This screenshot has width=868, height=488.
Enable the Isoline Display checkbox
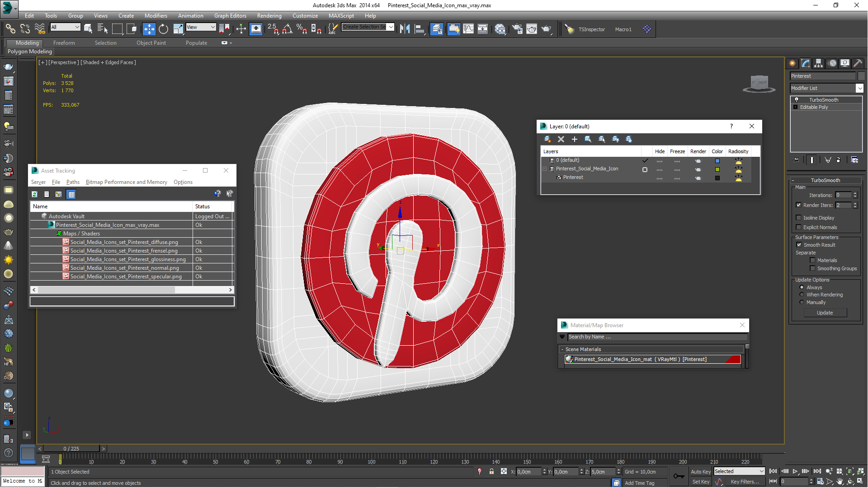point(798,217)
